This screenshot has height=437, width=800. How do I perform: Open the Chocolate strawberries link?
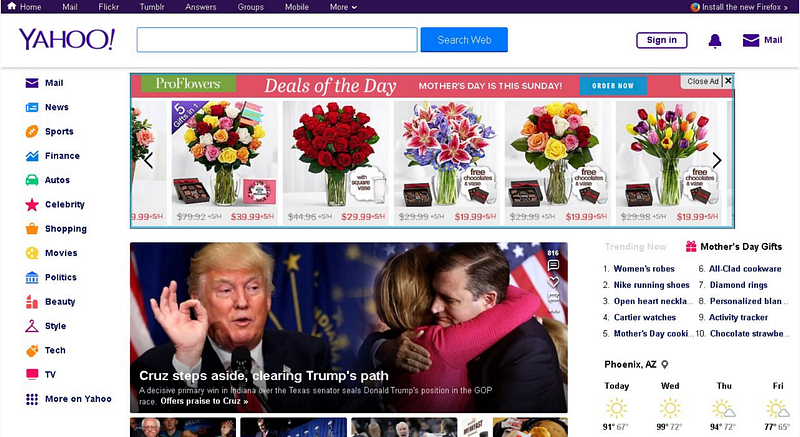click(x=749, y=333)
